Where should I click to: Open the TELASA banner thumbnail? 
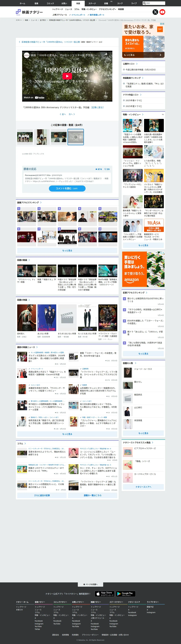tap(154, 225)
